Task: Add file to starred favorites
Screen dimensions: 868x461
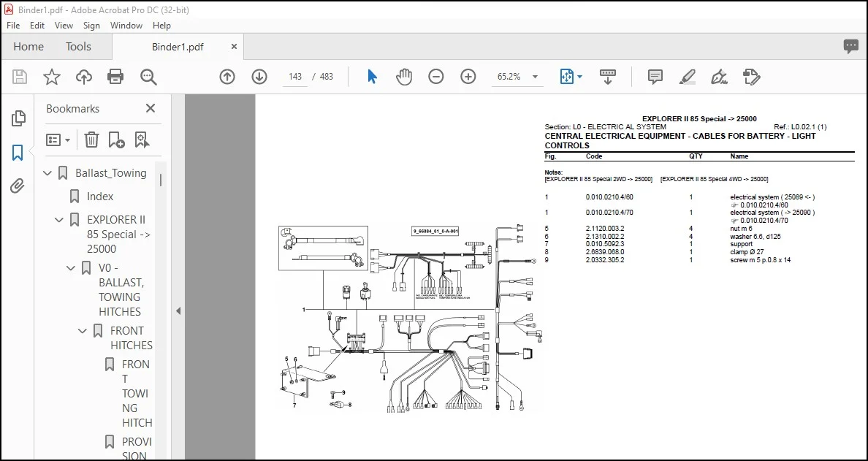Action: click(x=51, y=77)
